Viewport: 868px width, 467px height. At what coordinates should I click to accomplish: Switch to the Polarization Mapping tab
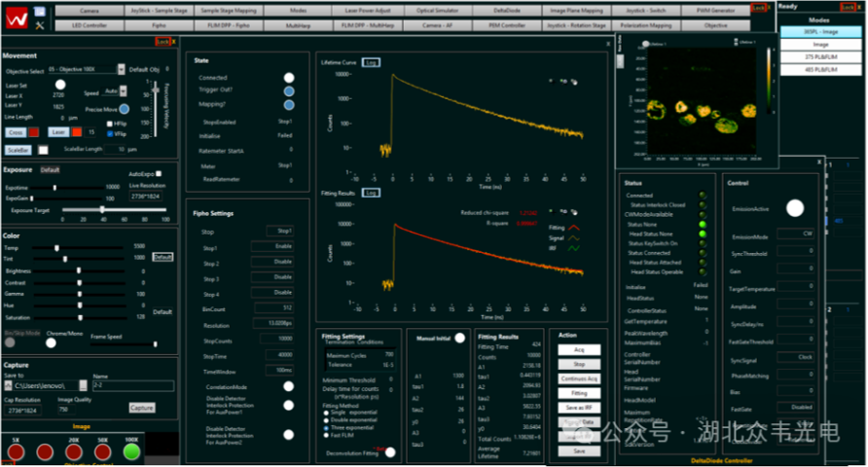point(646,25)
